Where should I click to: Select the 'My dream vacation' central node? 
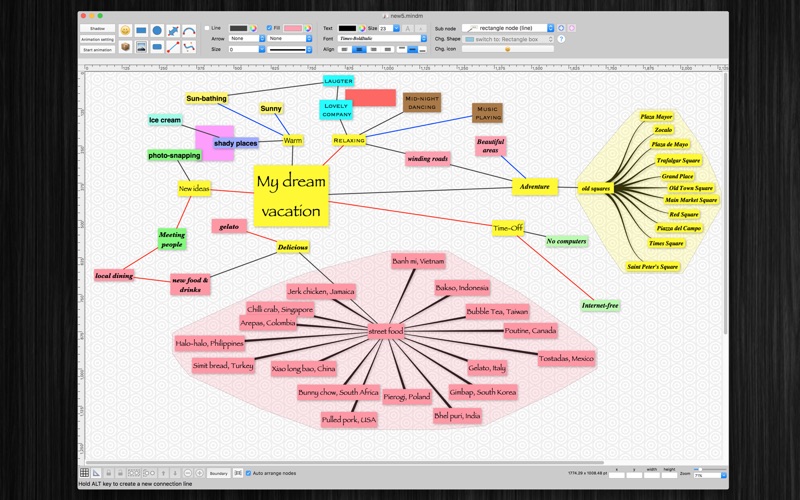291,196
